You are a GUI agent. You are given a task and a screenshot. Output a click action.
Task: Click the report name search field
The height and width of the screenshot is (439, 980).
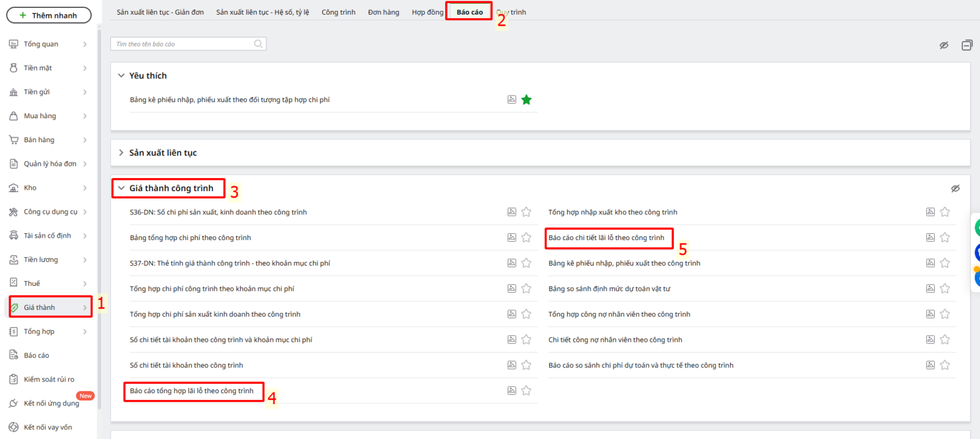[183, 44]
